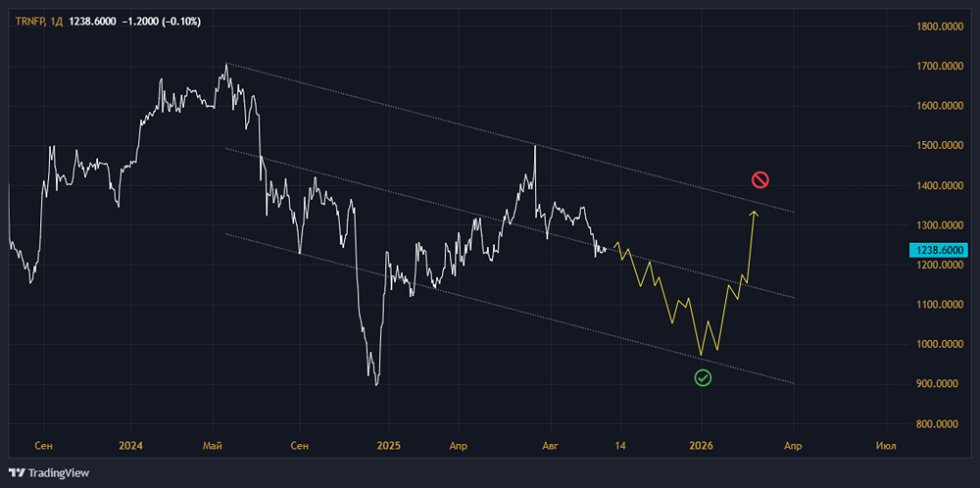Click the Авг time axis label
The image size is (980, 488).
pos(551,446)
